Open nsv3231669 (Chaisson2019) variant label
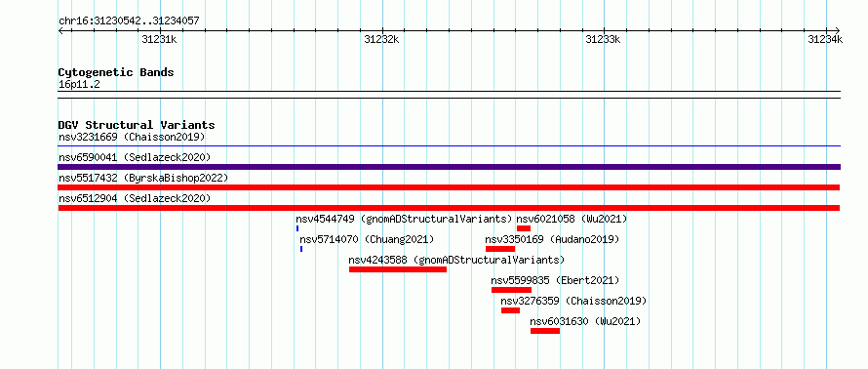Viewport: 868px width, 369px height. tap(132, 137)
